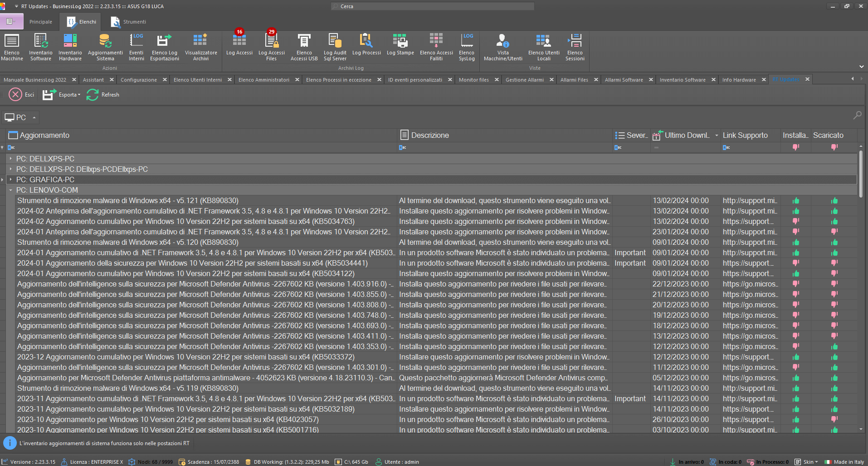The width and height of the screenshot is (868, 466).
Task: Expand PC: DELLXPS-PC.DEllxps-PCDEllxps-PC group
Action: pos(10,169)
